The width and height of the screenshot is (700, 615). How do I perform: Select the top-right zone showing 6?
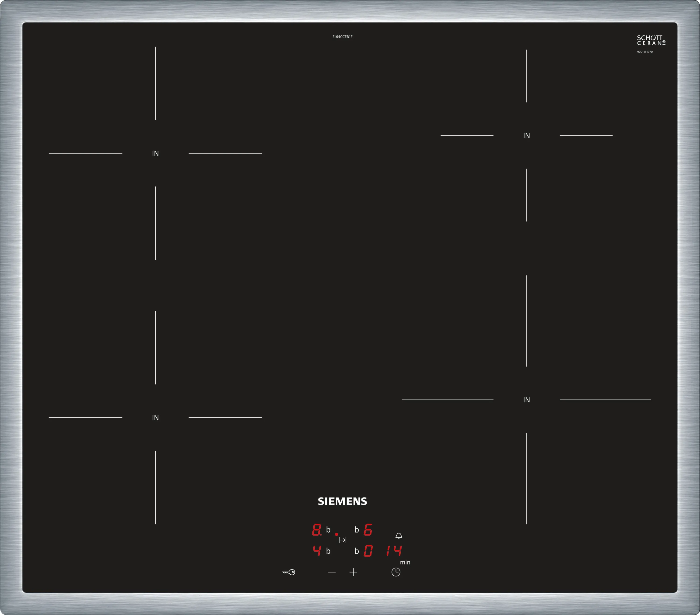368,530
